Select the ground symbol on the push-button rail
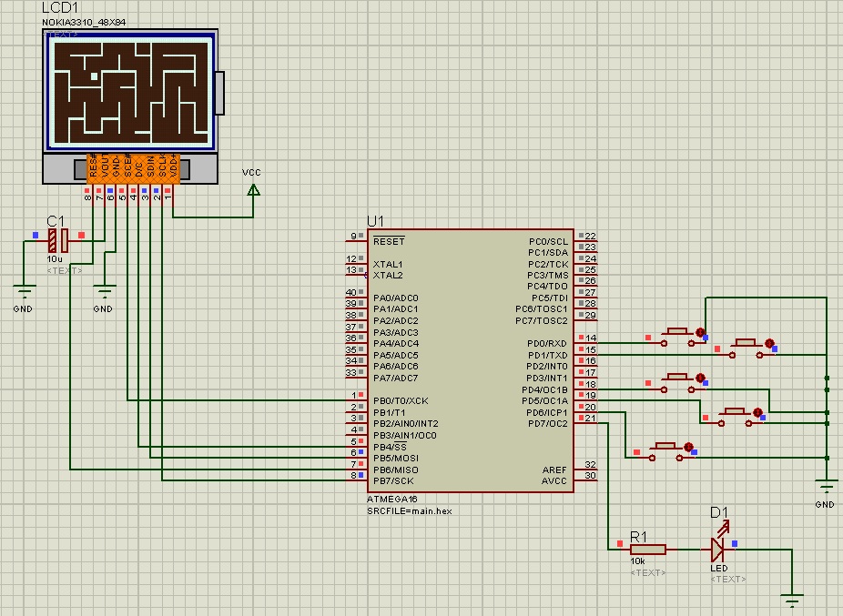Screen dimensions: 843x616 coord(827,487)
